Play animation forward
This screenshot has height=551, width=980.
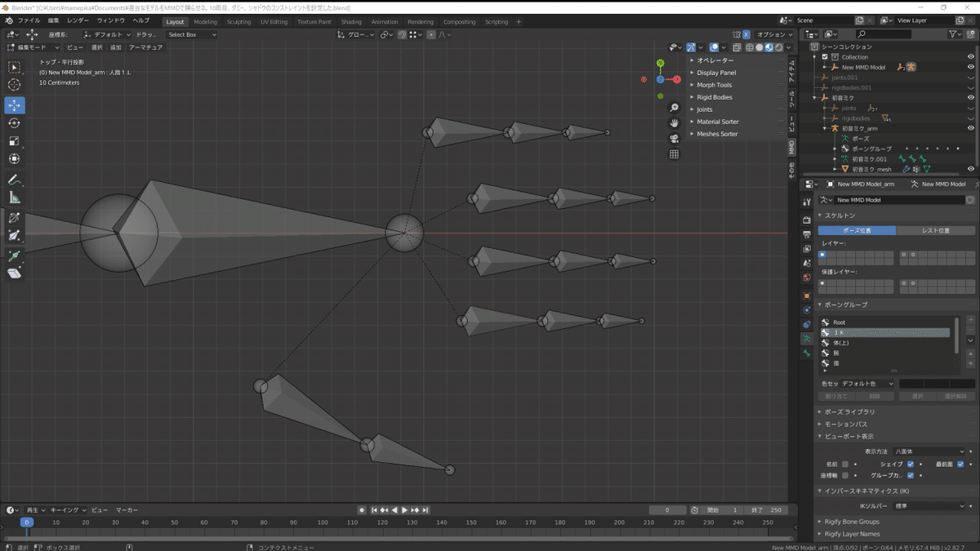404,510
